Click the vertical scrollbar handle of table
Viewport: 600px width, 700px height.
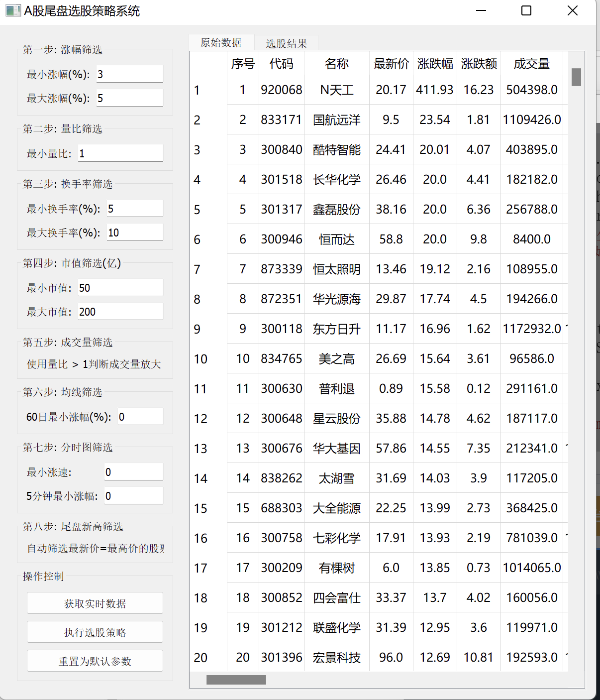(576, 77)
